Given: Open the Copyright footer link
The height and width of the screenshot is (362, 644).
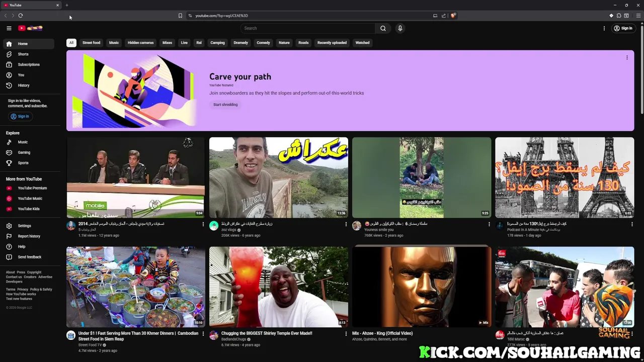Looking at the screenshot, I should pos(34,273).
